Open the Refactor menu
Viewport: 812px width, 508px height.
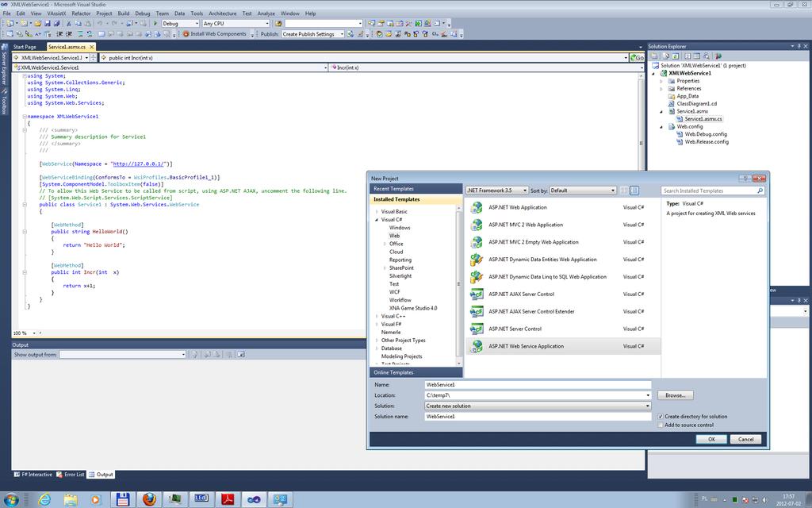coord(81,13)
